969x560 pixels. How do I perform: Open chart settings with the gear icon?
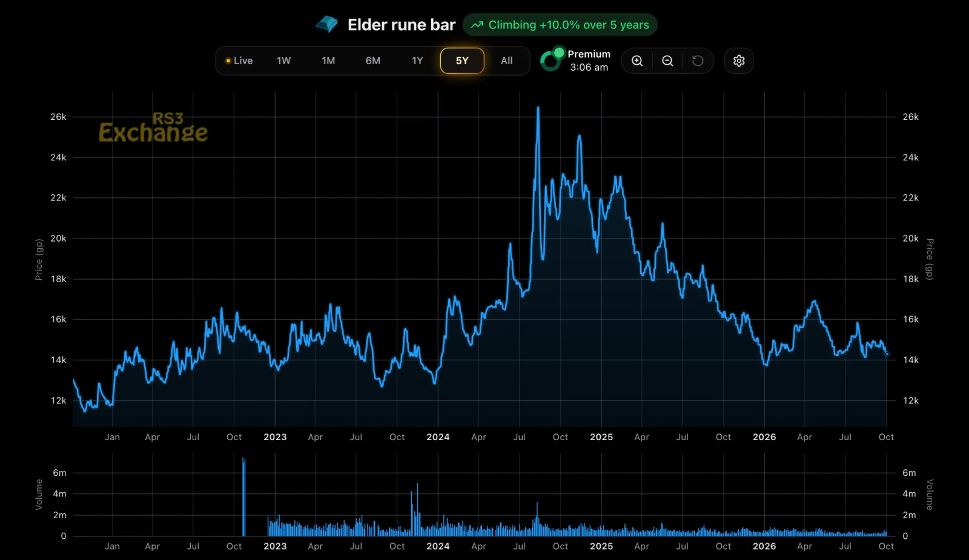[739, 61]
